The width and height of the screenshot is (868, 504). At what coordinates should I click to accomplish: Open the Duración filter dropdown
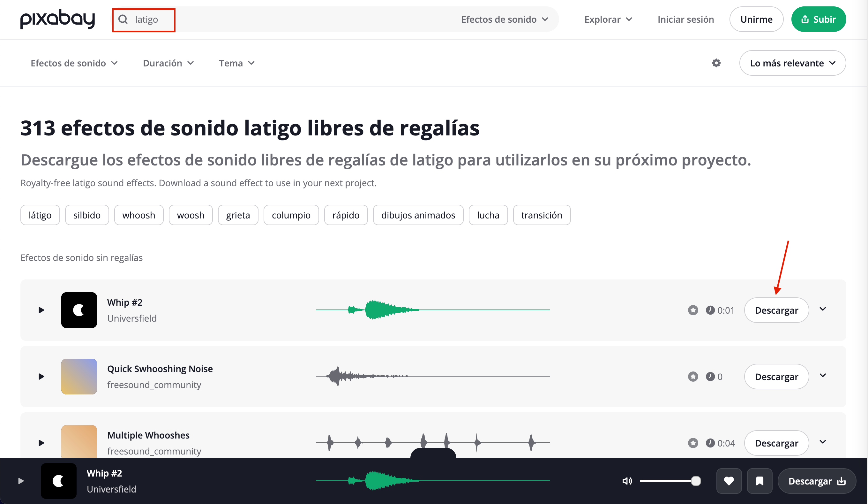pos(168,63)
